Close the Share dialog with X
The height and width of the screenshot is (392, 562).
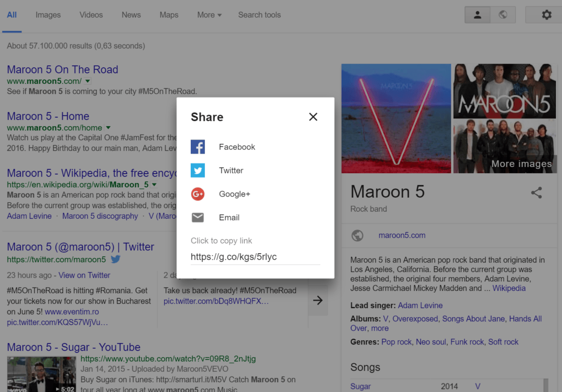click(313, 117)
